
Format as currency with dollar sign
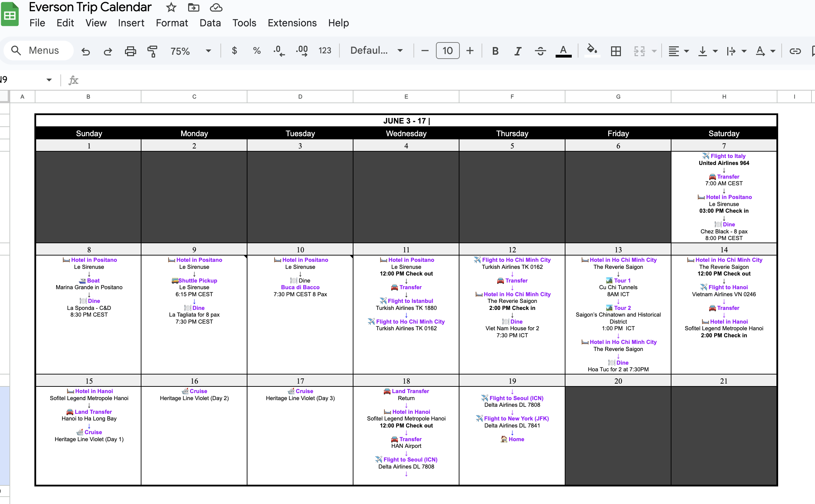pyautogui.click(x=234, y=51)
